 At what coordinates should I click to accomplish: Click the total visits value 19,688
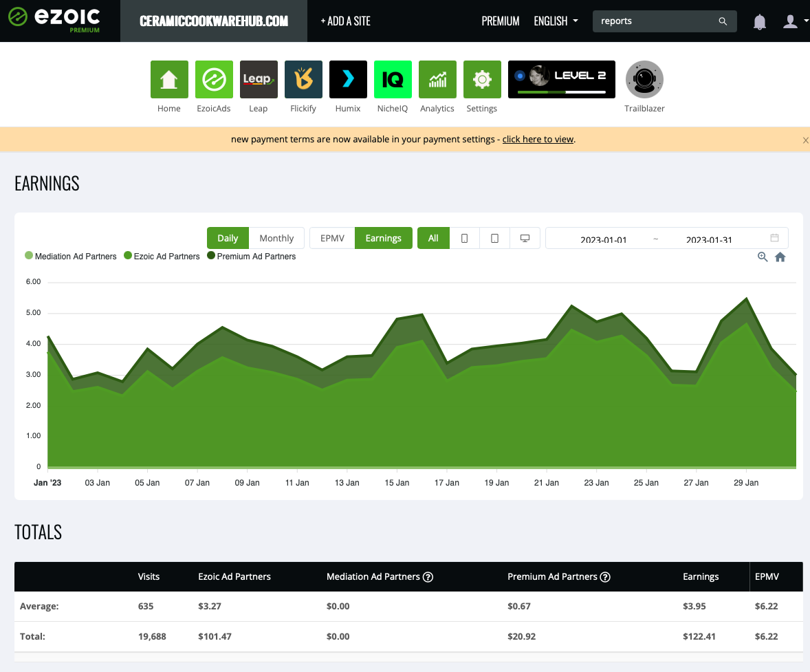point(152,636)
